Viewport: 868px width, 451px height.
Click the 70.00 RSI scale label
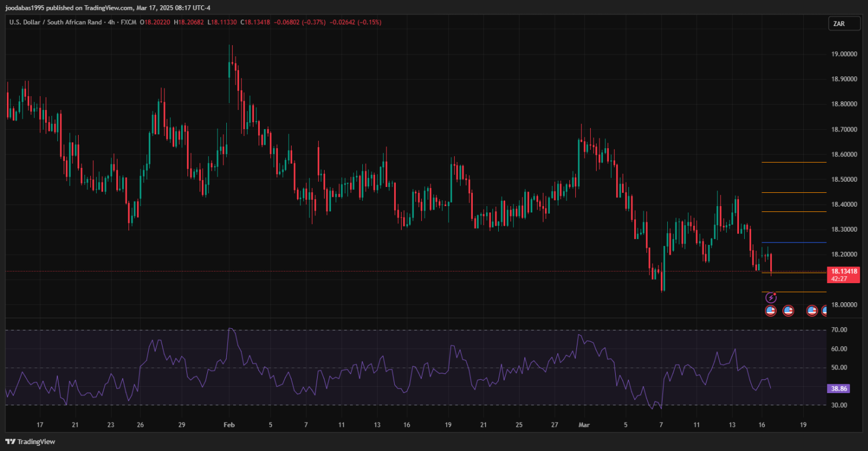pos(838,330)
